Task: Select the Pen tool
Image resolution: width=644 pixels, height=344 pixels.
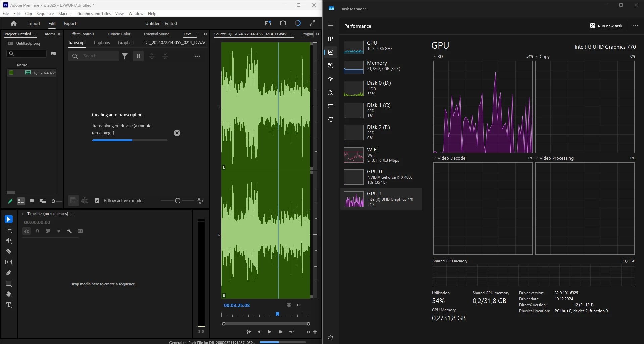Action: click(9, 273)
